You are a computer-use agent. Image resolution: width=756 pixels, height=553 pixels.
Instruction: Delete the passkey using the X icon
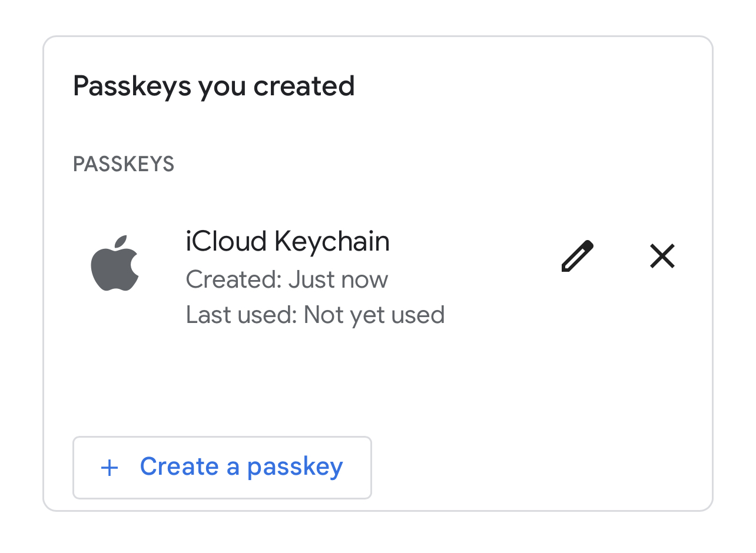pyautogui.click(x=662, y=256)
